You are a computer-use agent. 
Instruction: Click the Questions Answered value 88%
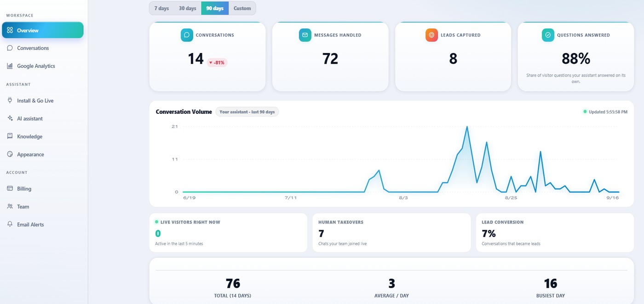coord(576,59)
